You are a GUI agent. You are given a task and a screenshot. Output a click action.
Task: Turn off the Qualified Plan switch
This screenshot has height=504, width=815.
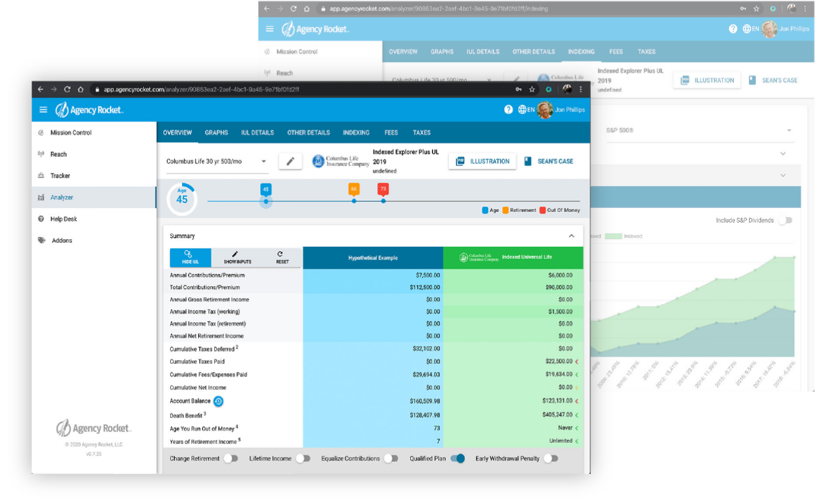click(x=458, y=459)
